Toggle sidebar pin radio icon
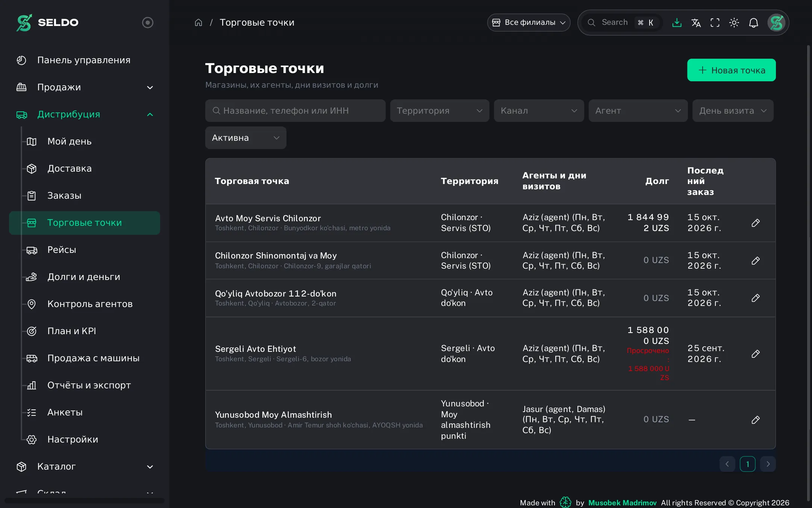The image size is (812, 508). click(147, 23)
